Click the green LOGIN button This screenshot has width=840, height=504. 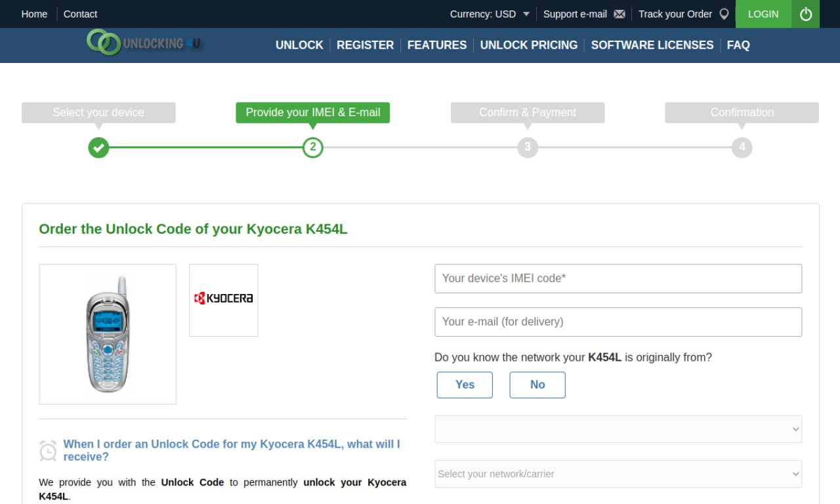point(763,14)
